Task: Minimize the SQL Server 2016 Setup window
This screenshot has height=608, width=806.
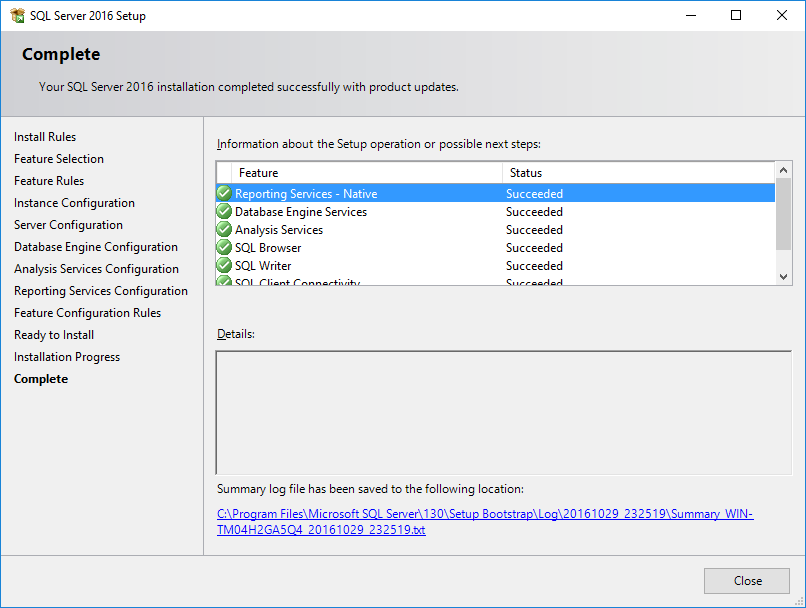Action: tap(691, 15)
